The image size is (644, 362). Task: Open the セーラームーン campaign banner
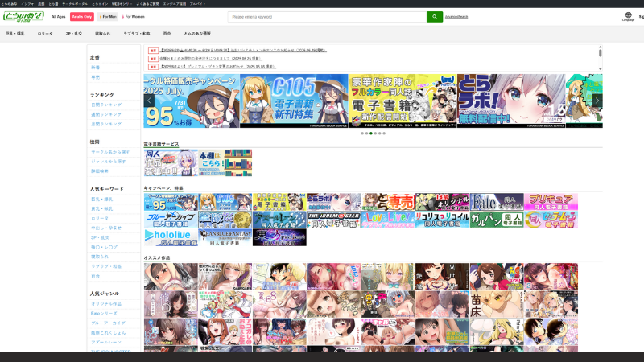(x=551, y=220)
